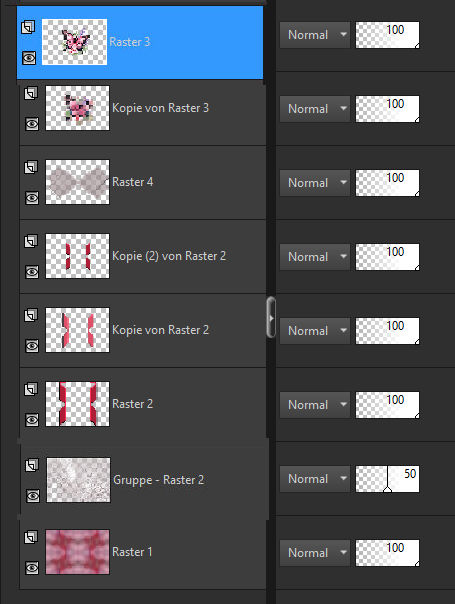The image size is (455, 604).
Task: Click the panel divider collapse handle
Action: pos(271,317)
